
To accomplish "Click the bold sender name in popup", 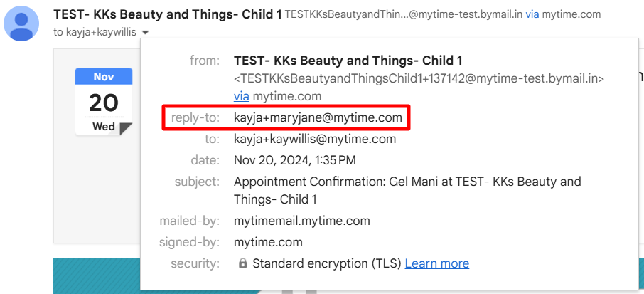I will [348, 61].
